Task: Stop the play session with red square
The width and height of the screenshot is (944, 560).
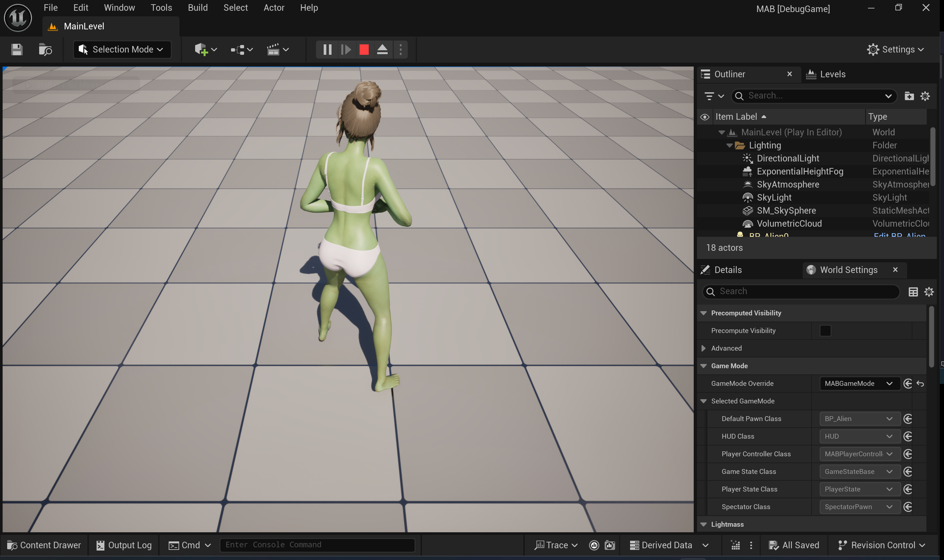Action: click(364, 50)
